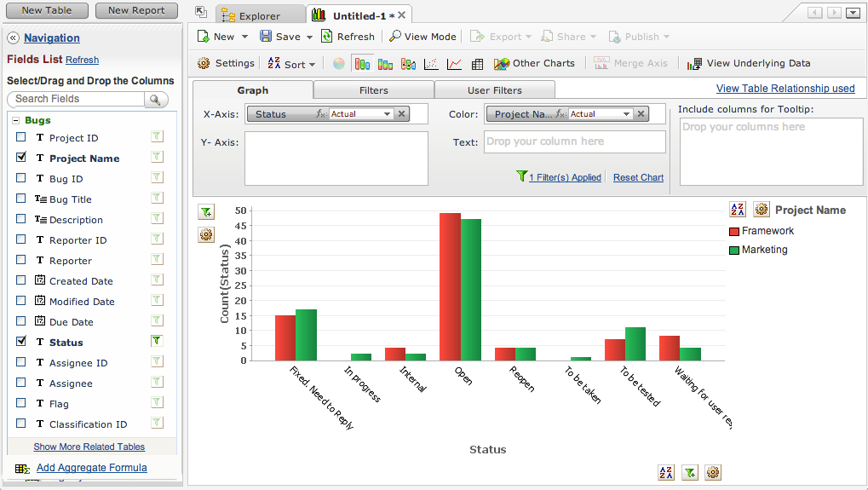Check the Bug ID field checkbox
The height and width of the screenshot is (490, 868).
tap(21, 178)
